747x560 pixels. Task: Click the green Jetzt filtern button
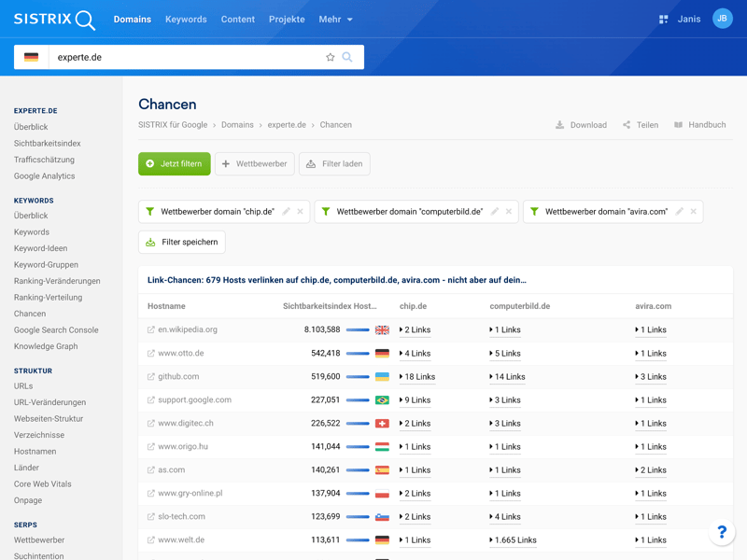[x=174, y=164]
